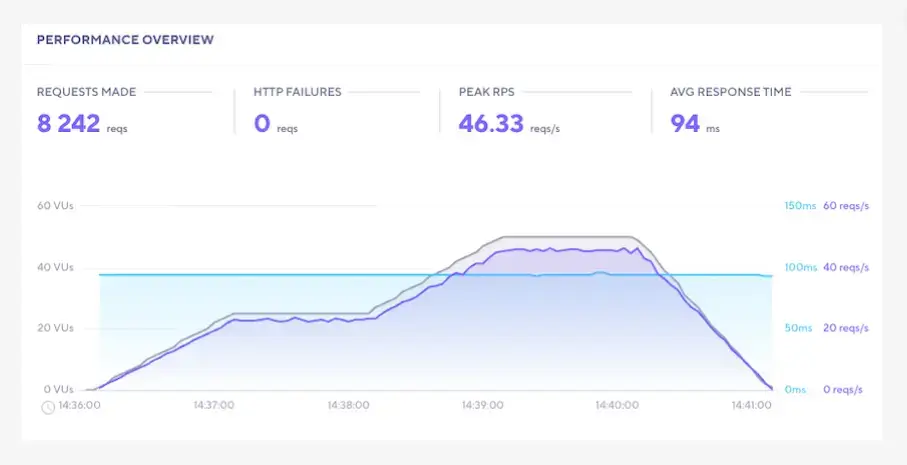Click the 0 VUs axis label
The image size is (907, 465).
click(x=58, y=389)
